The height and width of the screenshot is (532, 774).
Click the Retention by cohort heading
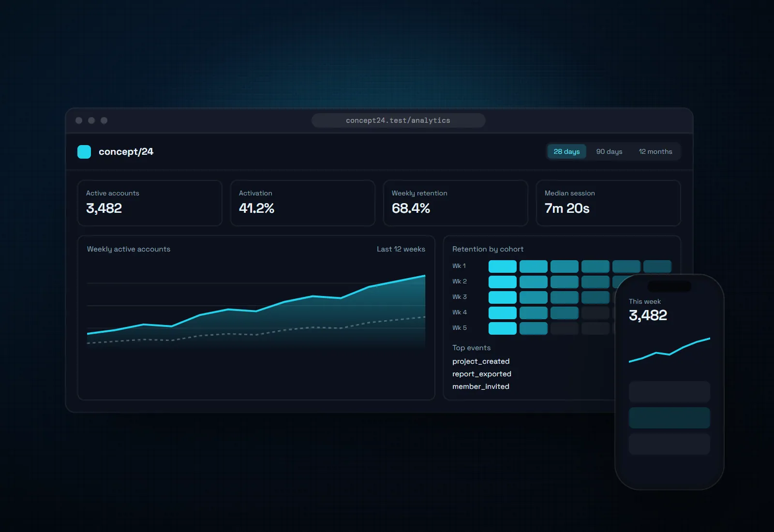click(x=488, y=249)
